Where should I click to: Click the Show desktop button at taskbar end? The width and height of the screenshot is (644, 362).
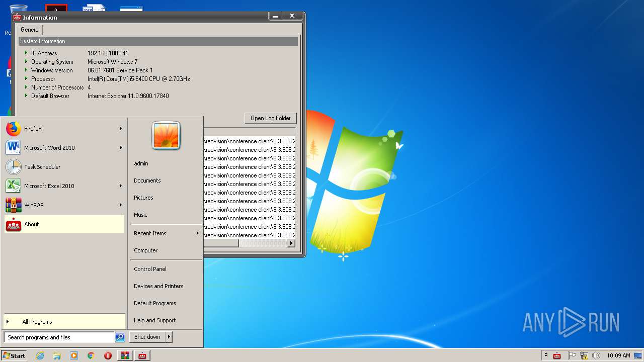pos(638,355)
